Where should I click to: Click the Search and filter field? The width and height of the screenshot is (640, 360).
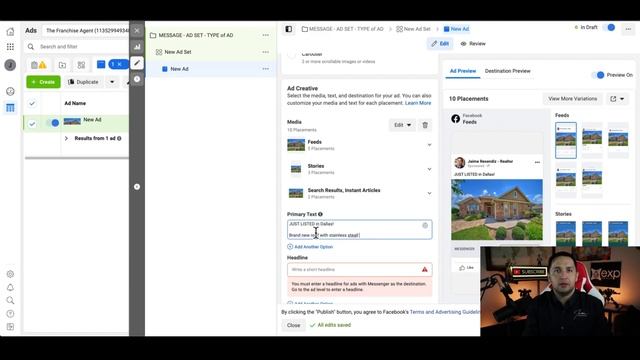pos(78,47)
